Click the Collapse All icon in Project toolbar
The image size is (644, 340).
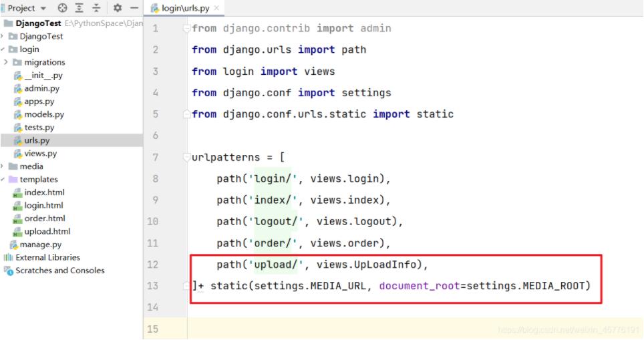click(x=96, y=8)
